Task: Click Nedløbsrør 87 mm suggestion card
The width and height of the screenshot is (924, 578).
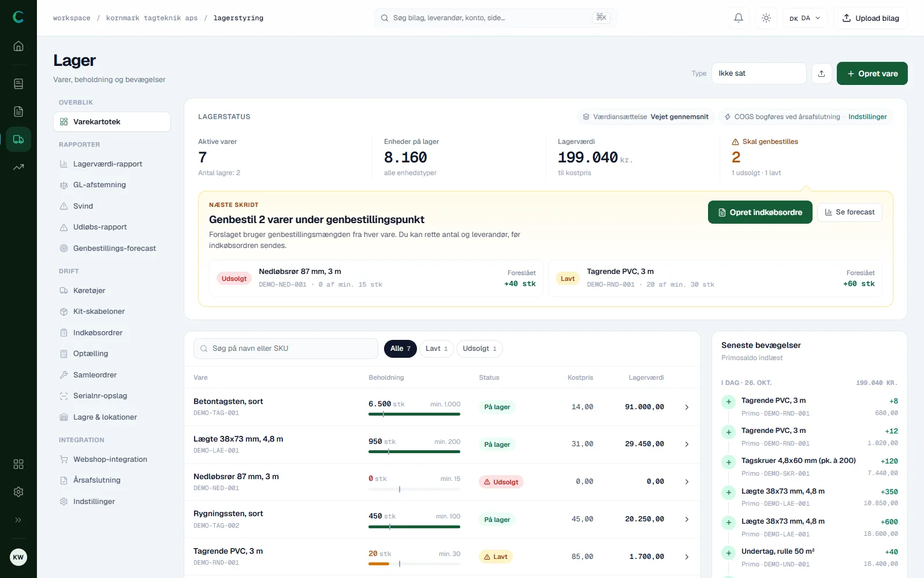Action: 376,278
